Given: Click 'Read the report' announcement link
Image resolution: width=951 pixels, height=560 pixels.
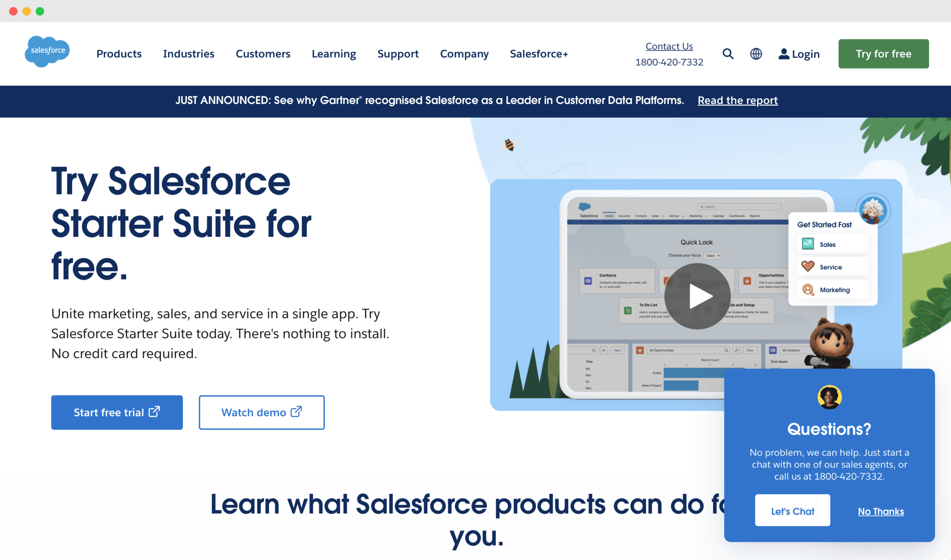Looking at the screenshot, I should point(737,101).
